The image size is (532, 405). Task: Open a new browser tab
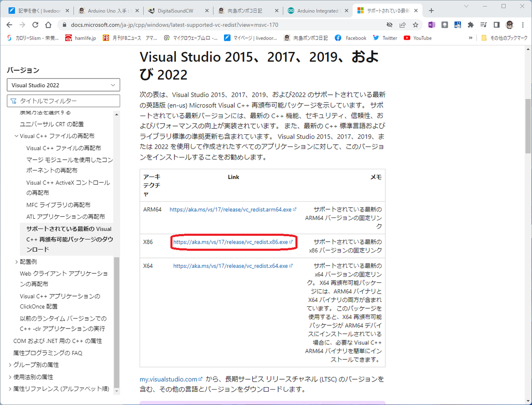(x=431, y=10)
